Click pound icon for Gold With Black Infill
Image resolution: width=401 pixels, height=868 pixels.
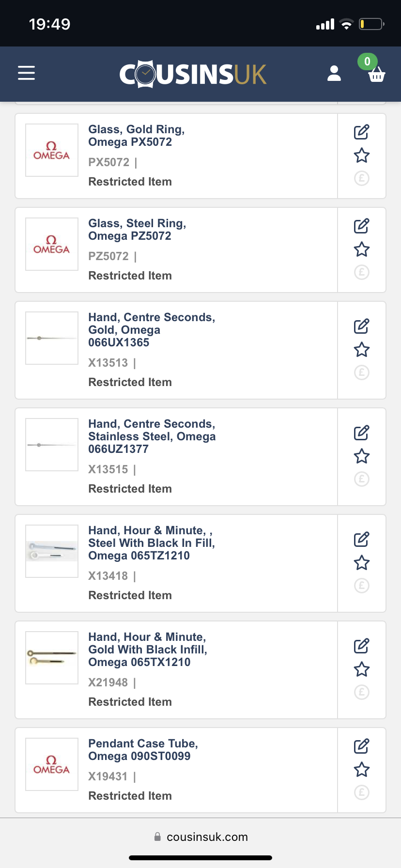[361, 692]
